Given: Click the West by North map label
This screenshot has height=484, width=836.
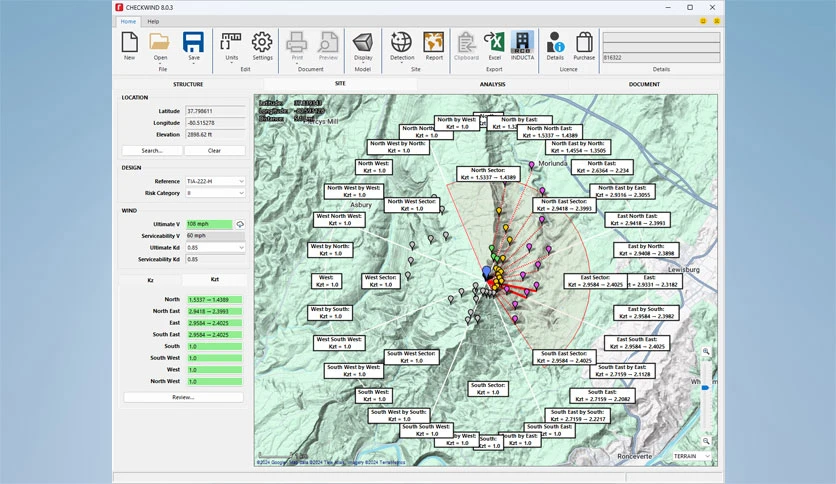Looking at the screenshot, I should pyautogui.click(x=330, y=250).
